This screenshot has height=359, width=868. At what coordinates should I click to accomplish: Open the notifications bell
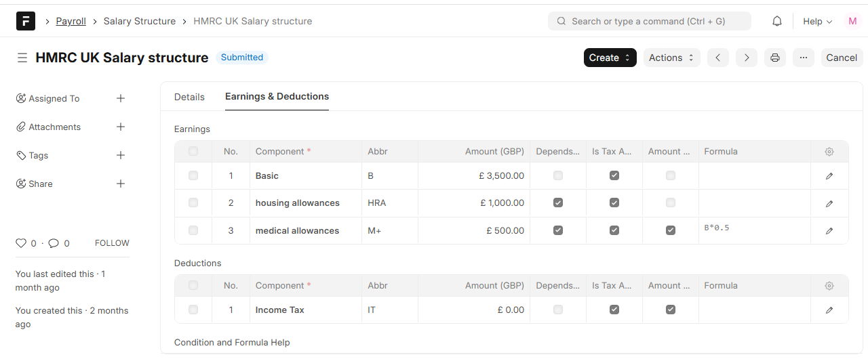coord(777,21)
